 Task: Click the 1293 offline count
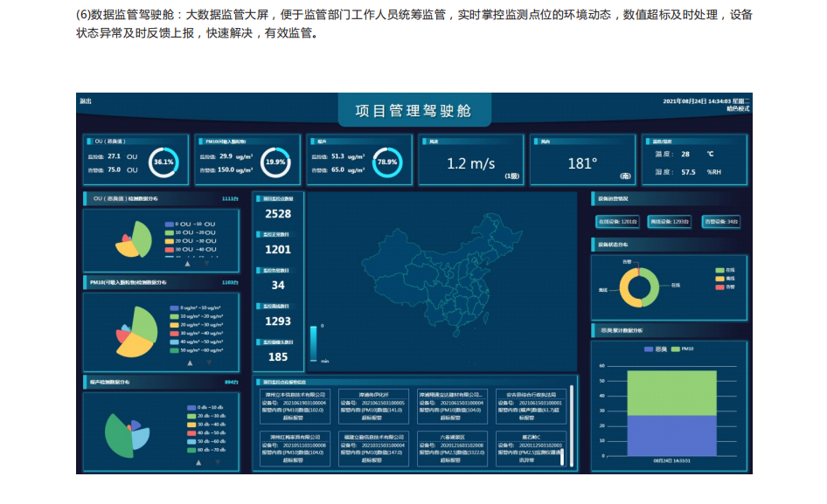(x=278, y=321)
